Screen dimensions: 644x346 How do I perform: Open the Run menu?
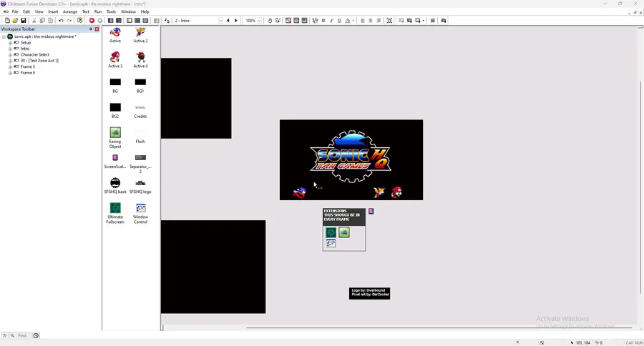[x=98, y=12]
